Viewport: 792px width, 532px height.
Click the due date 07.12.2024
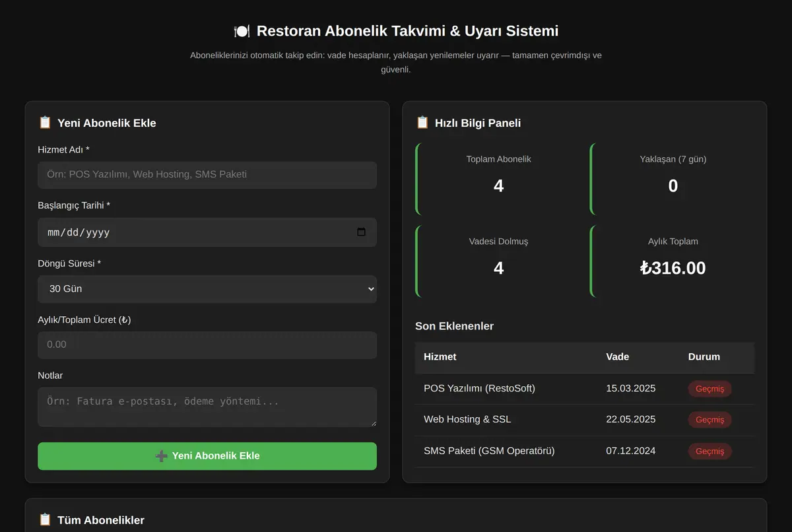tap(631, 451)
